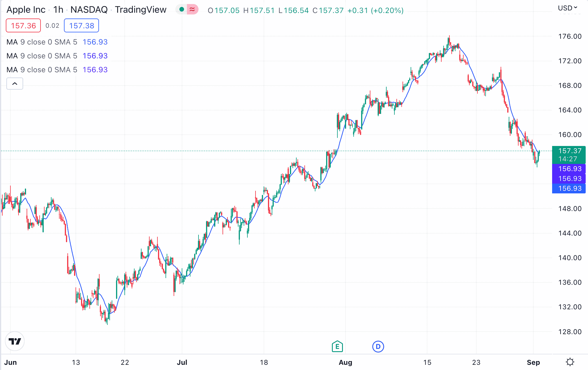This screenshot has height=370, width=588.
Task: Select the third MA 9 close indicator
Action: 57,70
